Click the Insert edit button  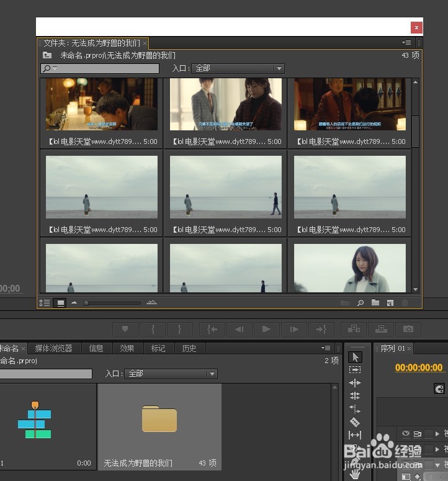354,329
